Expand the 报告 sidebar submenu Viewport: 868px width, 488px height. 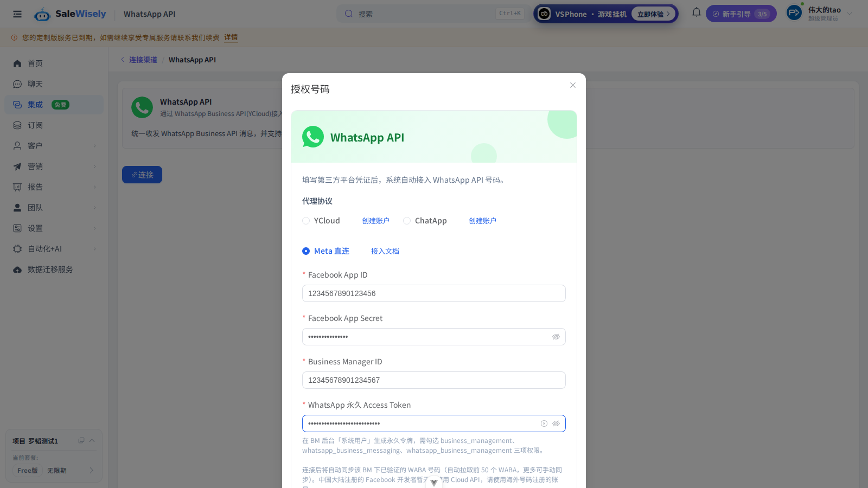(94, 187)
